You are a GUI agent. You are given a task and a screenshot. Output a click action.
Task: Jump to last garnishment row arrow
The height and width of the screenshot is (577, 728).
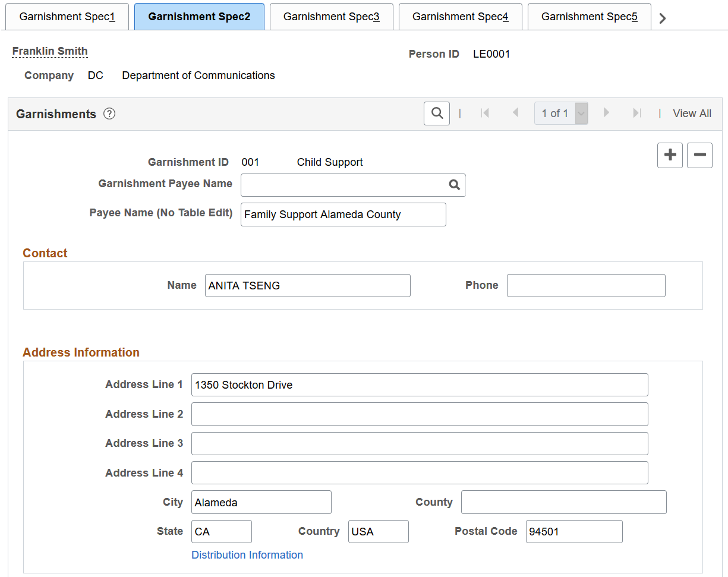click(636, 113)
